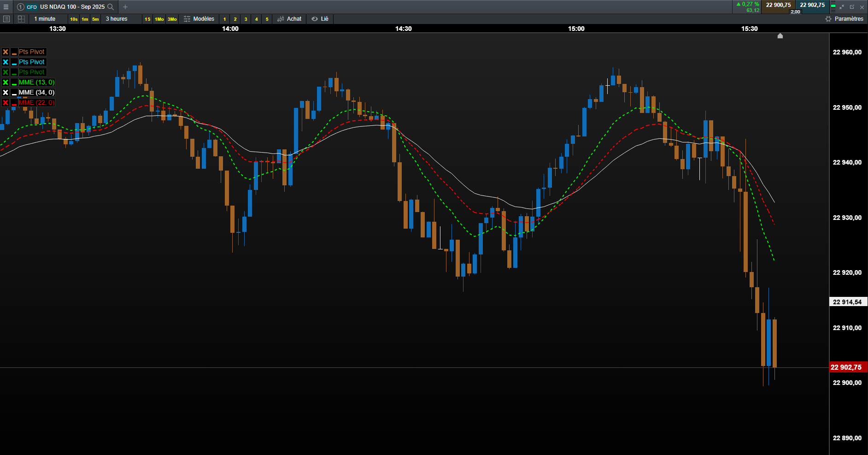Click the green connection status indicator
This screenshot has width=868, height=455.
tap(833, 6)
